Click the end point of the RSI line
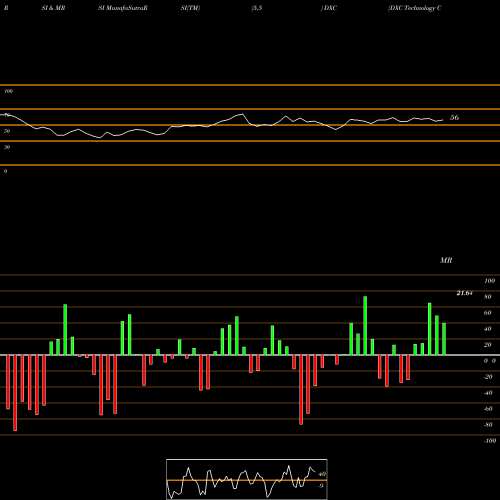Screen dimensions: 500x500 (443, 120)
